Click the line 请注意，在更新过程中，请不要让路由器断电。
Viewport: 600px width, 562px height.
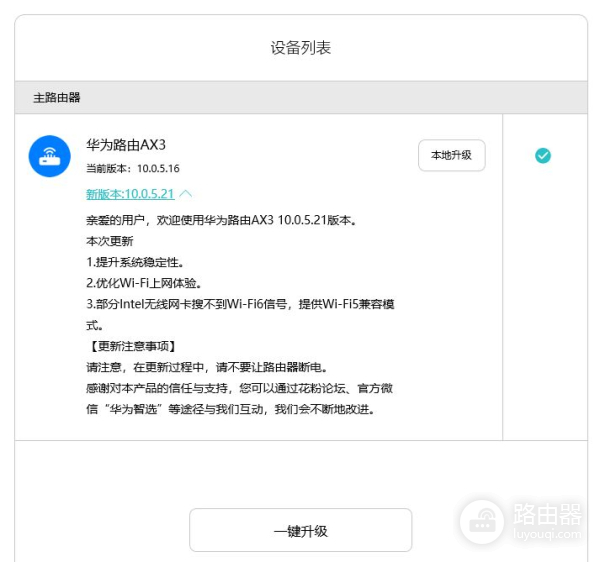tap(207, 367)
